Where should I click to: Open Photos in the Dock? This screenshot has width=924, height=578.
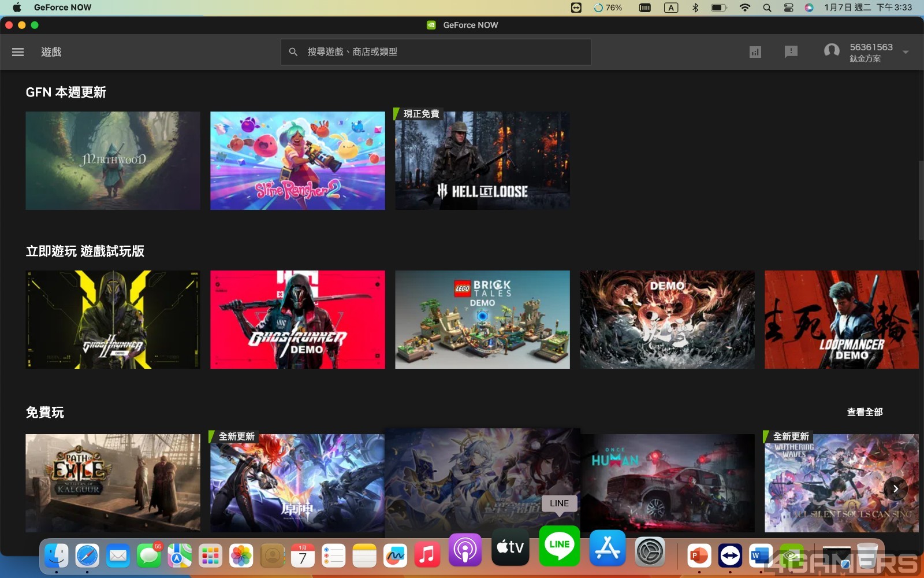click(x=241, y=555)
